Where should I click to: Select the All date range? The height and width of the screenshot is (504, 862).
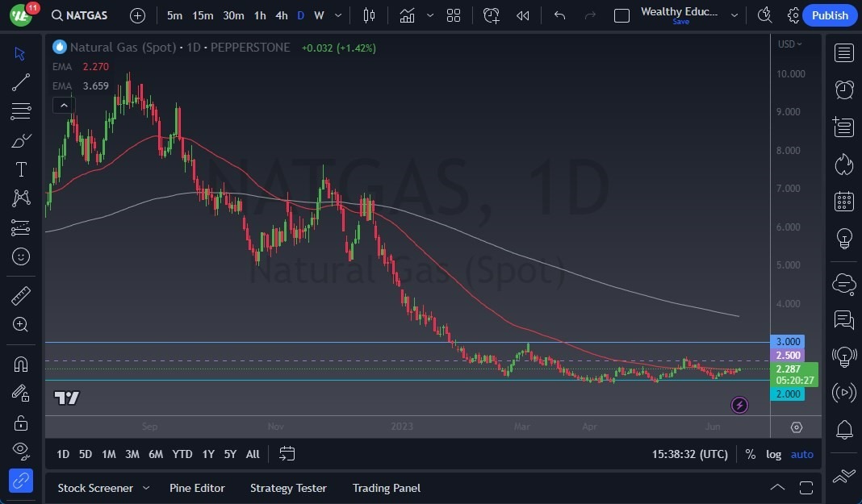click(x=253, y=454)
